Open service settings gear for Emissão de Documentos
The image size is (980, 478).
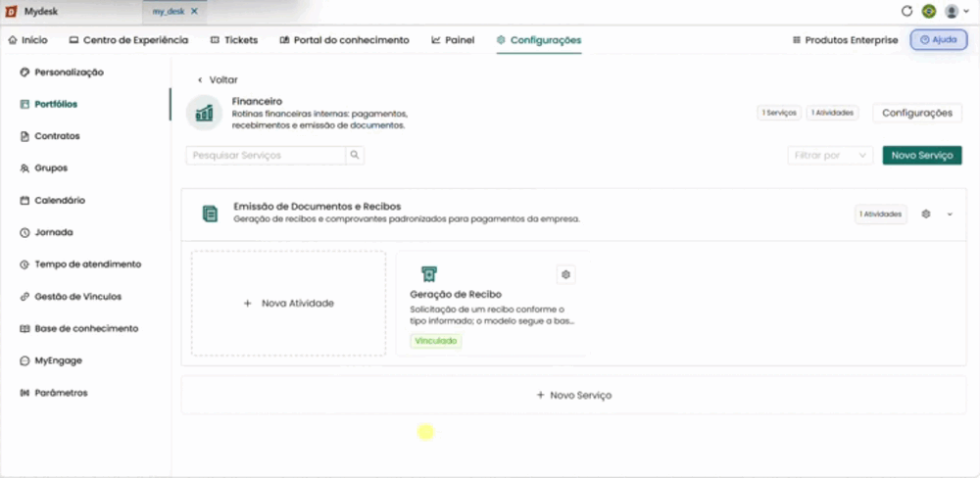click(x=926, y=214)
